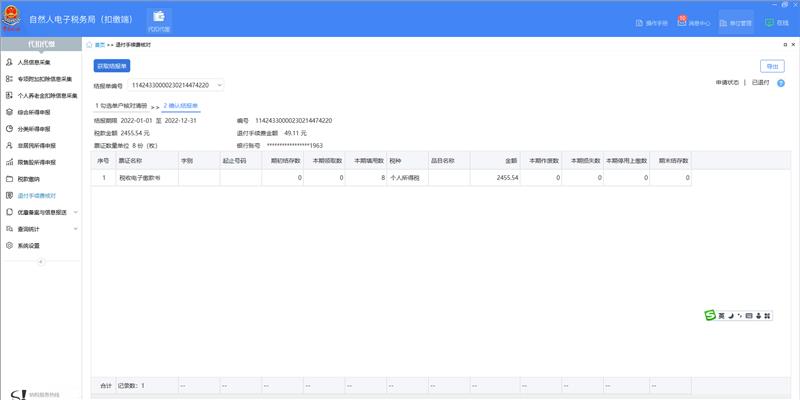Collapse the sidebar using the bottom handle
This screenshot has height=400, width=800.
pos(41,262)
